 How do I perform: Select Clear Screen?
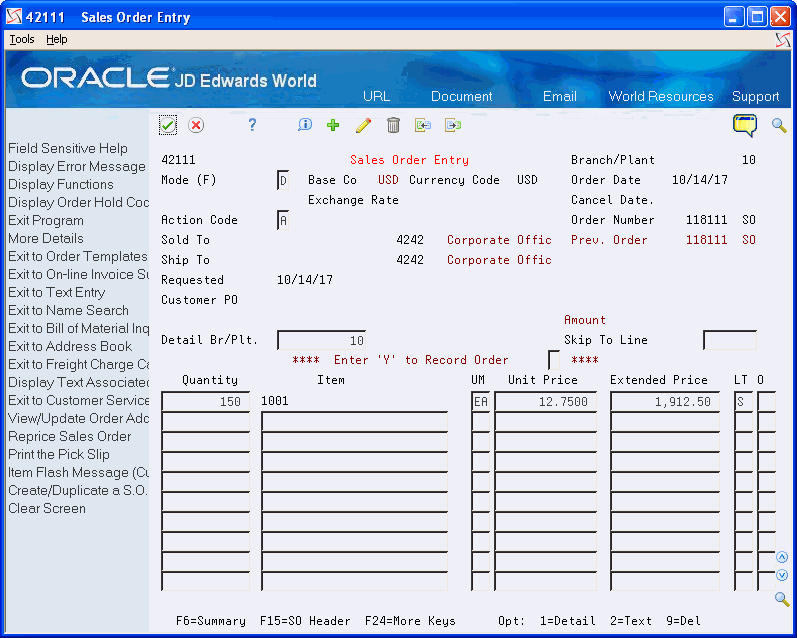click(x=47, y=508)
